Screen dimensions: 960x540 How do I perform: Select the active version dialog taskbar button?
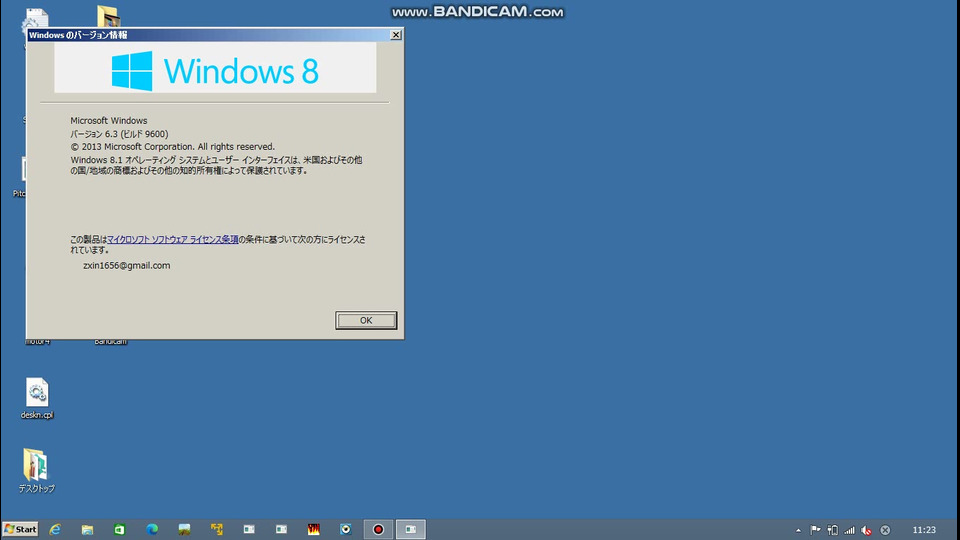click(x=411, y=529)
